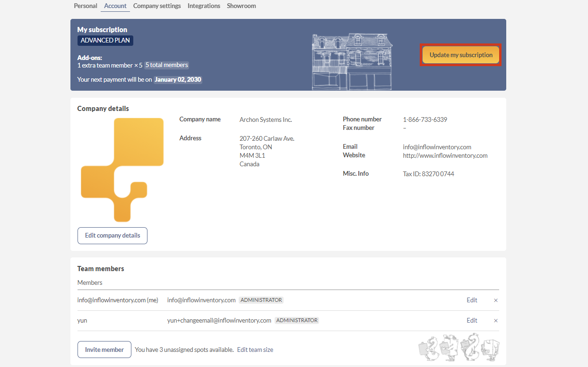Click the Tax ID: 83270 0744 text
This screenshot has width=588, height=367.
[428, 174]
